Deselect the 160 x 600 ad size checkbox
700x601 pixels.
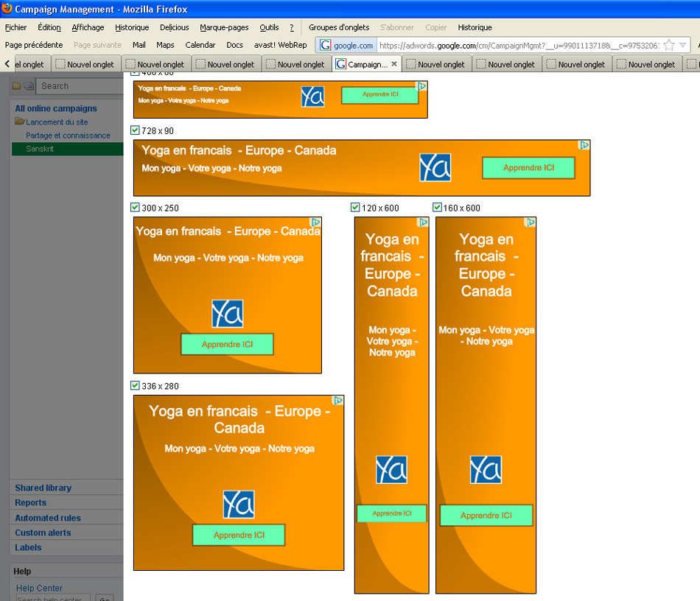click(x=437, y=208)
